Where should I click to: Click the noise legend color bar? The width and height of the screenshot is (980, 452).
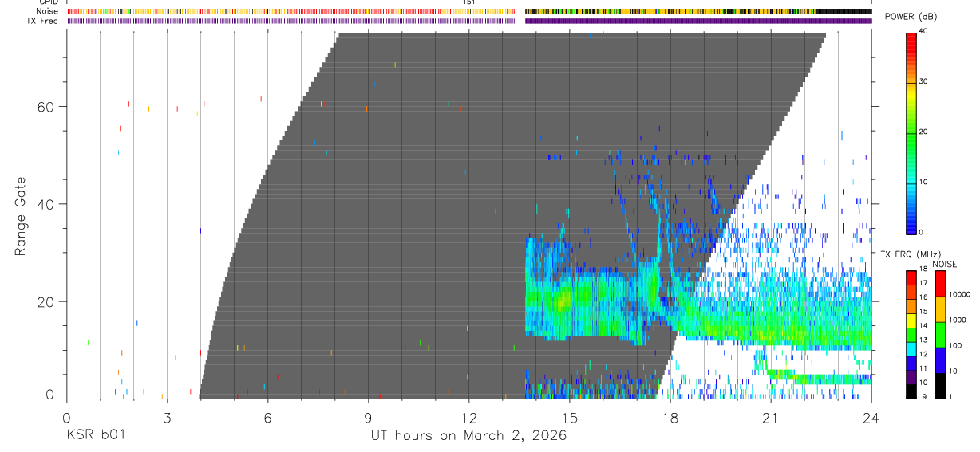coord(939,335)
